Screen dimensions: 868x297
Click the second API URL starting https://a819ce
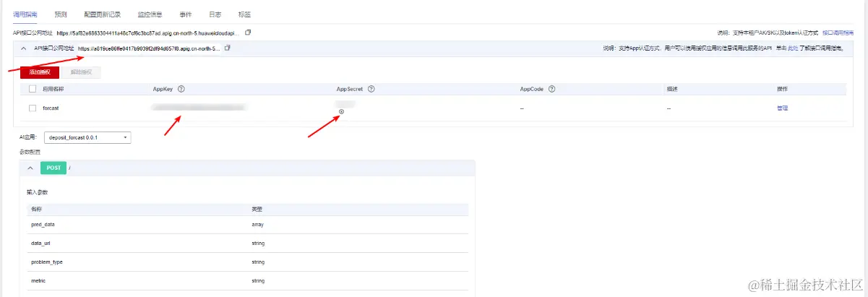coord(149,48)
